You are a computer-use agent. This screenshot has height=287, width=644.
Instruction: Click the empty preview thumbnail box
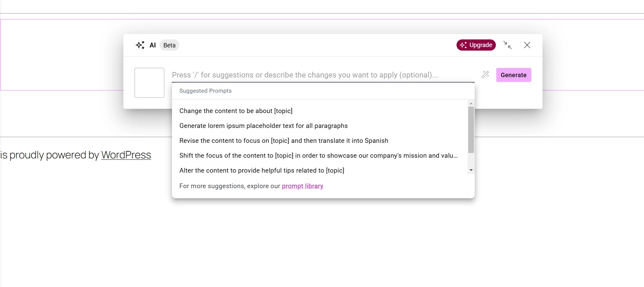(x=149, y=83)
